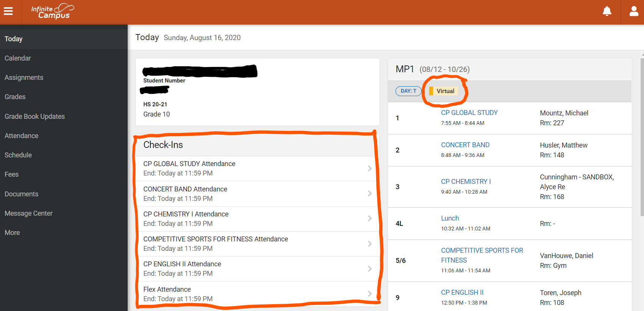Screen dimensions: 644x311
Task: Open CP CHEMISTRY I Attendance check-in
Action: pos(258,219)
